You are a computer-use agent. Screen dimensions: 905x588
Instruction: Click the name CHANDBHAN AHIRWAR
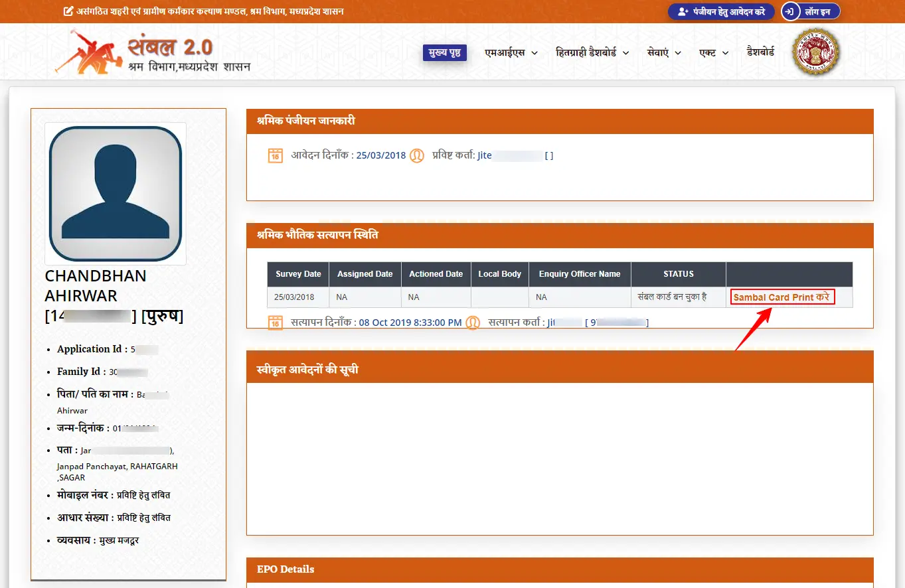(x=96, y=285)
